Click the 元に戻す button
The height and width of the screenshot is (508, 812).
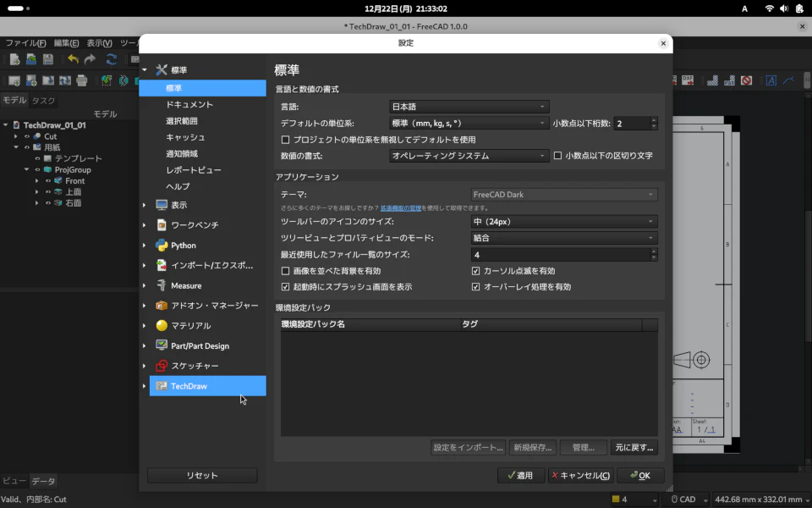(x=634, y=447)
